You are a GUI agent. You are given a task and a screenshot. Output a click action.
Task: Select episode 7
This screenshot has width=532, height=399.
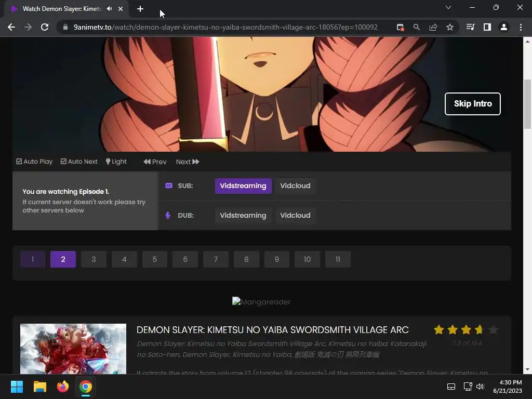(x=216, y=259)
